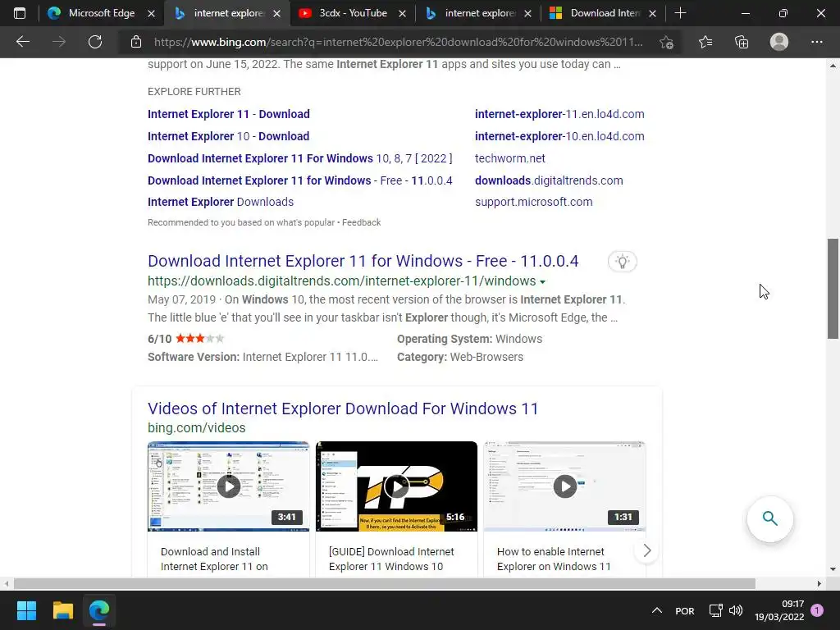Click the forward navigation arrow
Screen dimensions: 840x630
(x=59, y=42)
